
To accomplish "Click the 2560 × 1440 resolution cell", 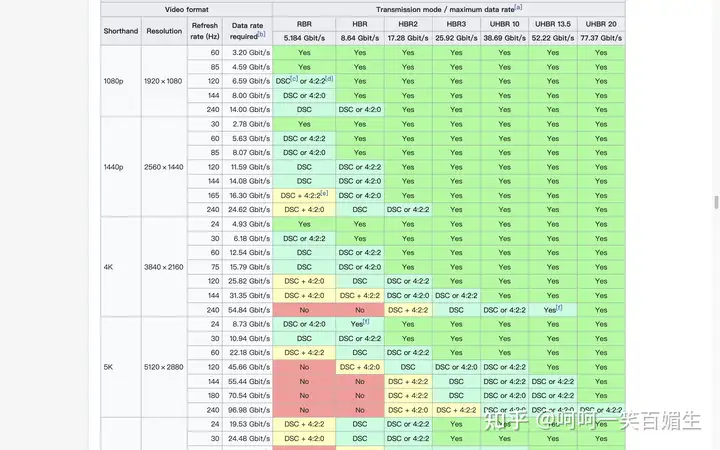I will click(164, 166).
